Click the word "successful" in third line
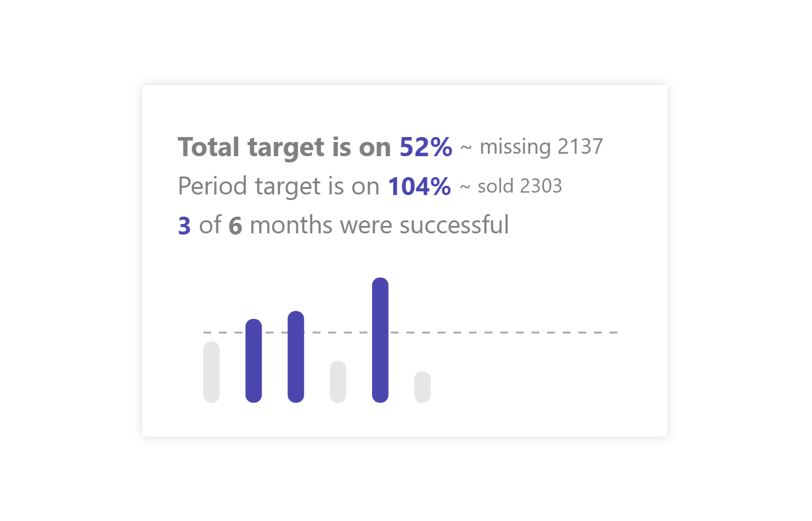 click(x=454, y=225)
